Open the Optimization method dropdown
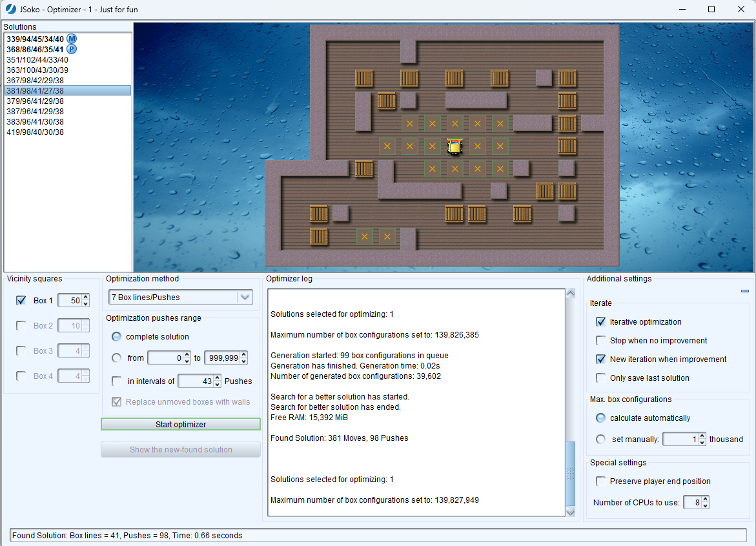 tap(245, 298)
